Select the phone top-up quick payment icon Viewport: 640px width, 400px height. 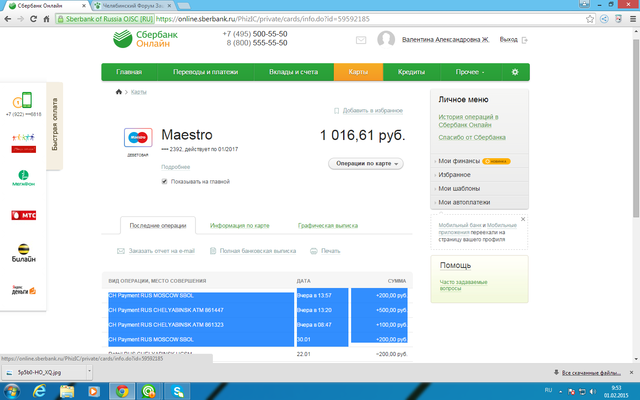pos(23,100)
